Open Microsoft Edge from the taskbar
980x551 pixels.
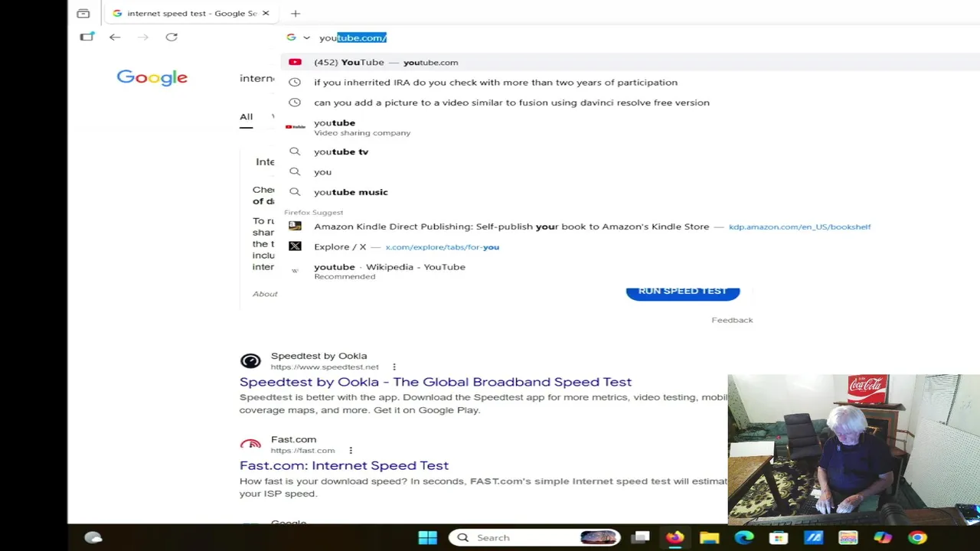click(x=744, y=537)
